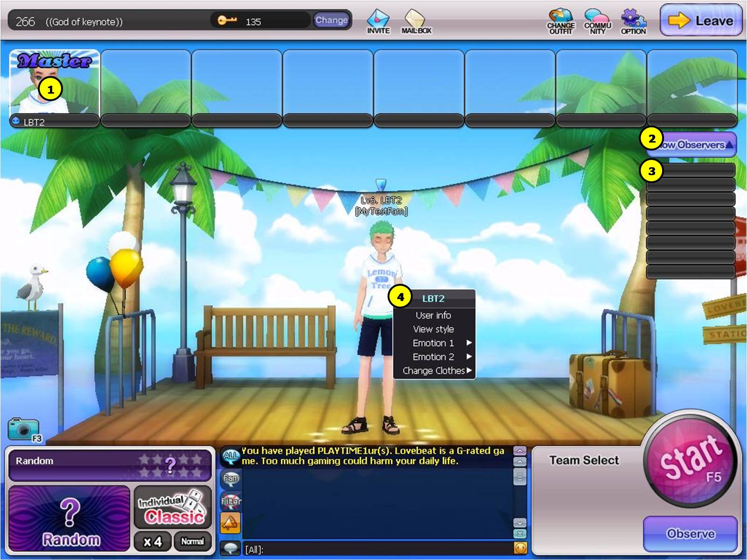Open the emoticon smiley picker

(x=520, y=548)
